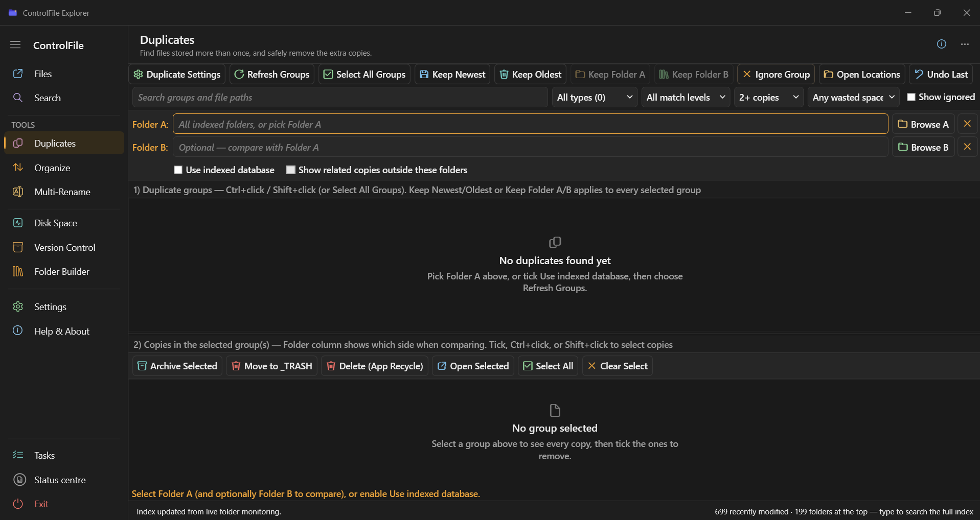Viewport: 980px width, 520px height.
Task: Clear Folder A with the X icon
Action: [x=967, y=124]
